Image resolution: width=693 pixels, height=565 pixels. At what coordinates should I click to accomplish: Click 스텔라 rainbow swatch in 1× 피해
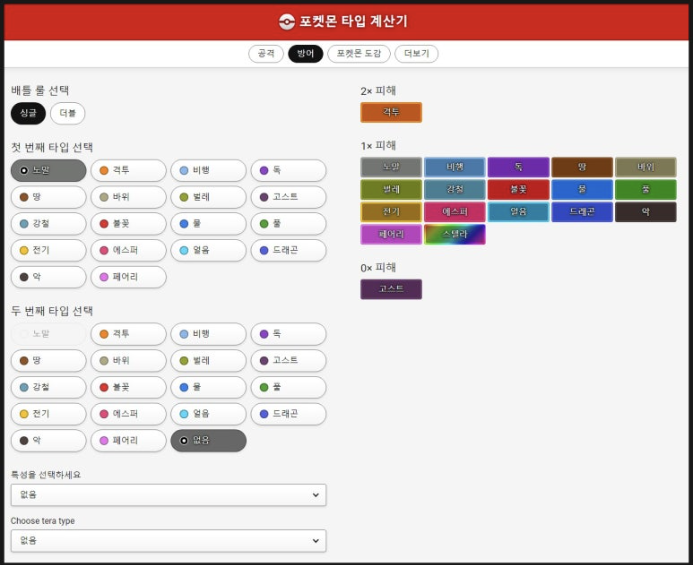pos(455,234)
